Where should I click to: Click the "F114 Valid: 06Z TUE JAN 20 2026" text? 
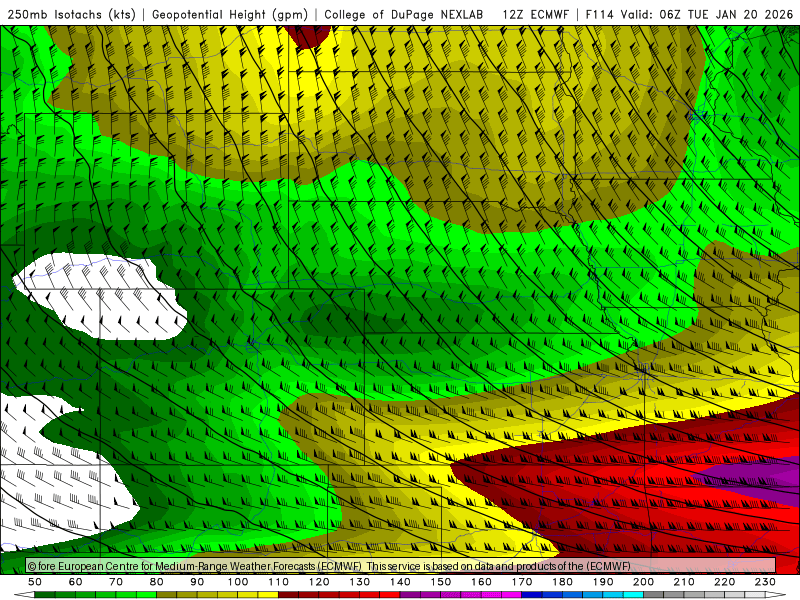coord(689,14)
